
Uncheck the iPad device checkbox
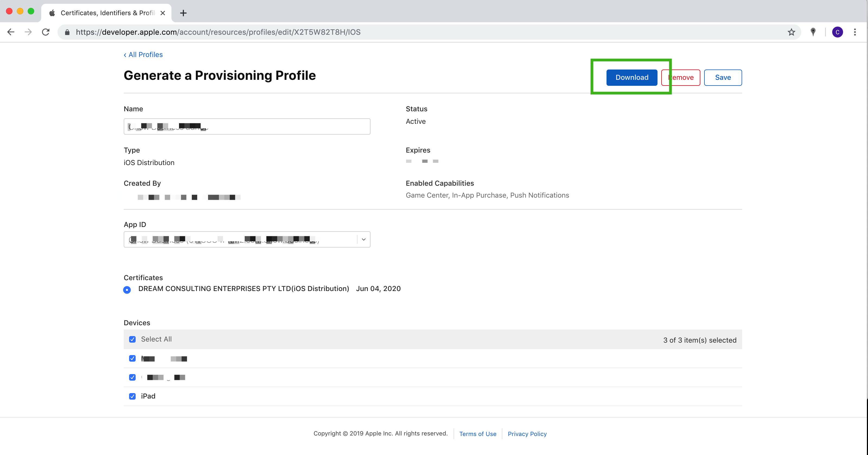pyautogui.click(x=132, y=396)
